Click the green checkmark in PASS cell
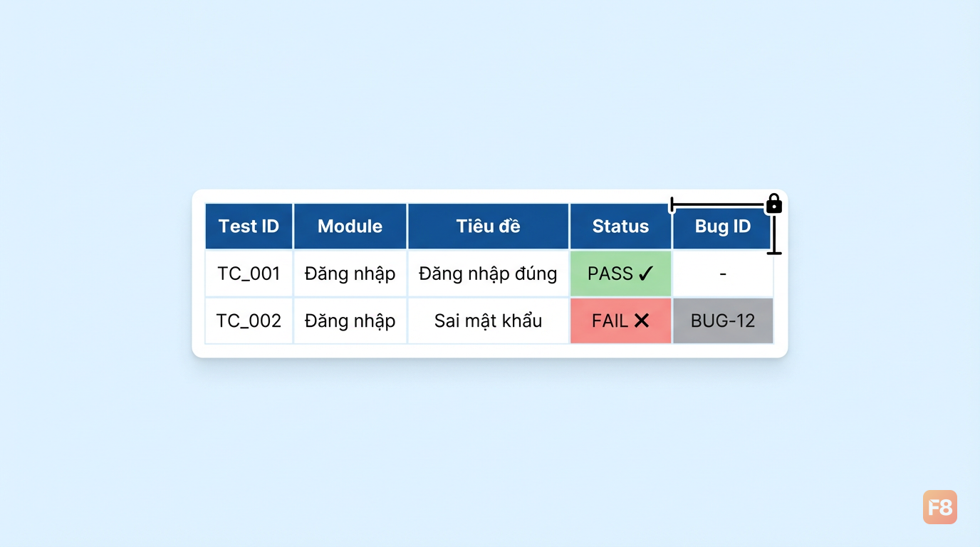The image size is (980, 547). click(x=646, y=274)
